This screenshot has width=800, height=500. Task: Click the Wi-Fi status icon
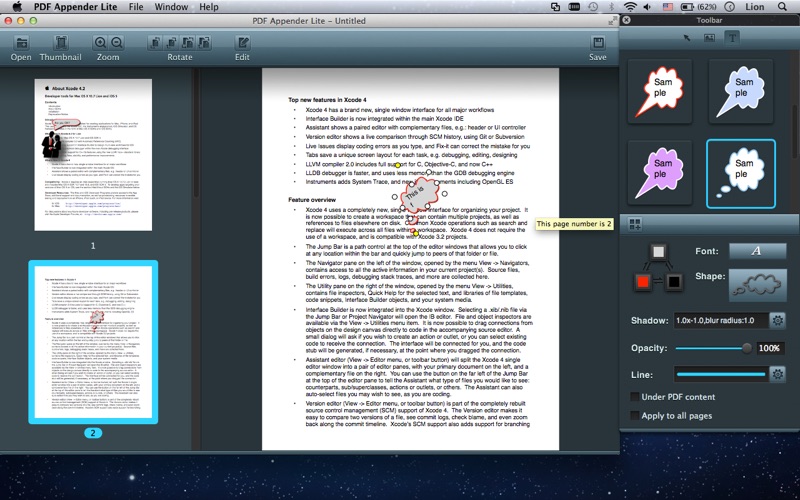(x=630, y=7)
